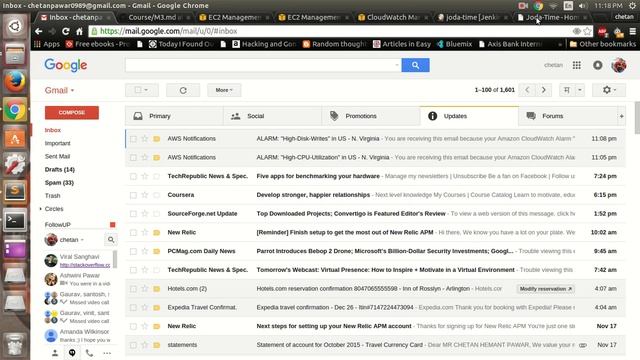The height and width of the screenshot is (360, 640).
Task: Launch Firefox from Ubuntu launcher
Action: click(x=15, y=81)
